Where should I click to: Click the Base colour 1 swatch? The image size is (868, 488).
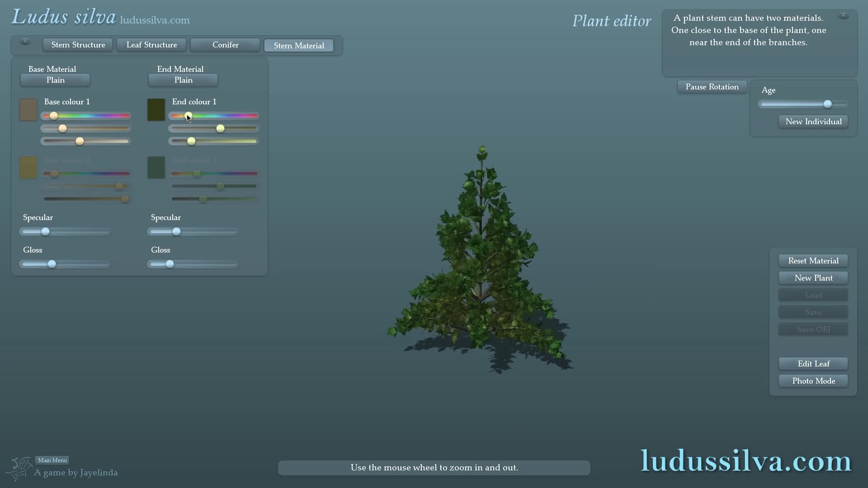28,110
